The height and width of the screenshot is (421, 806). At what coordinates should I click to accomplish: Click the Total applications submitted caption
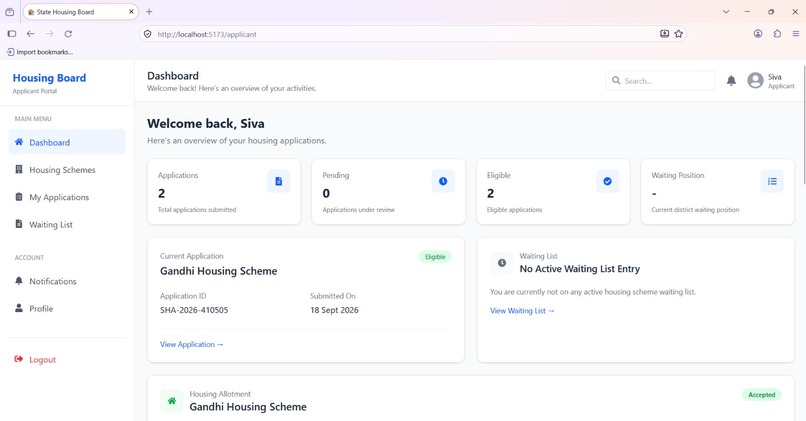pos(197,210)
